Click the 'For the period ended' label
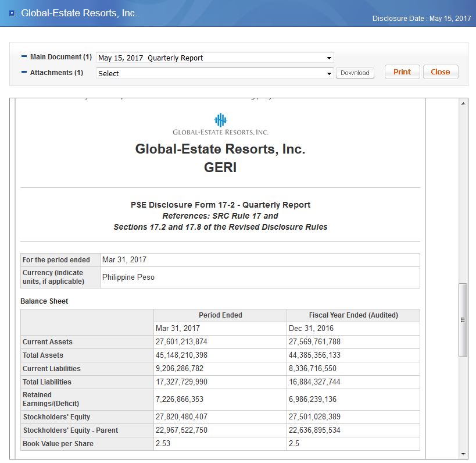This screenshot has height=463, width=476. point(56,260)
